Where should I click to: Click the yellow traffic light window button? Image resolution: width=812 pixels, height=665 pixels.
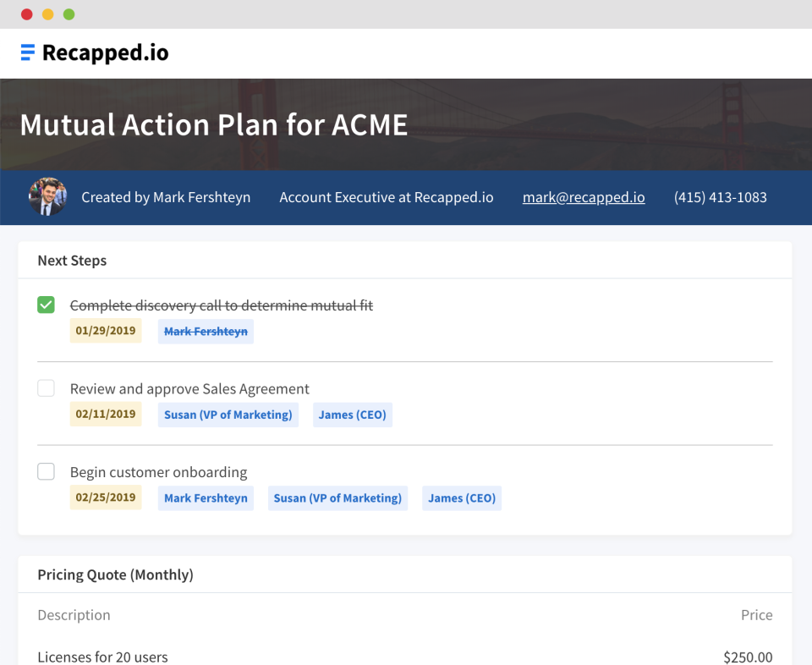click(47, 14)
